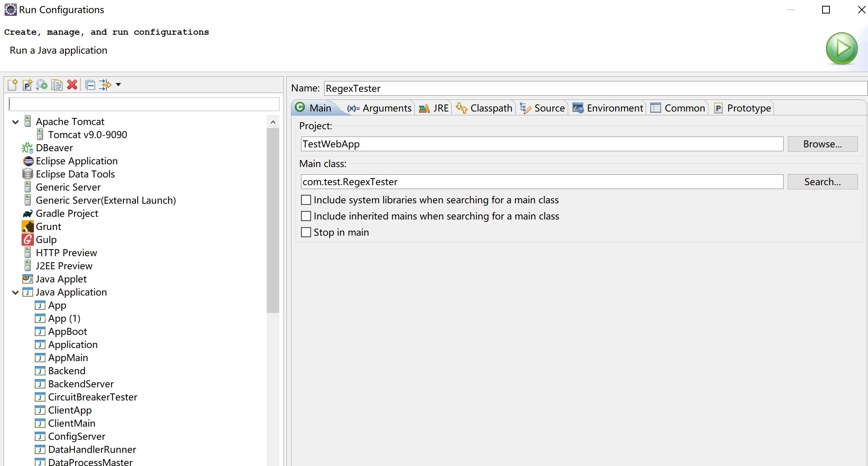Duplicate the selected launch configuration
868x466 pixels.
click(57, 85)
